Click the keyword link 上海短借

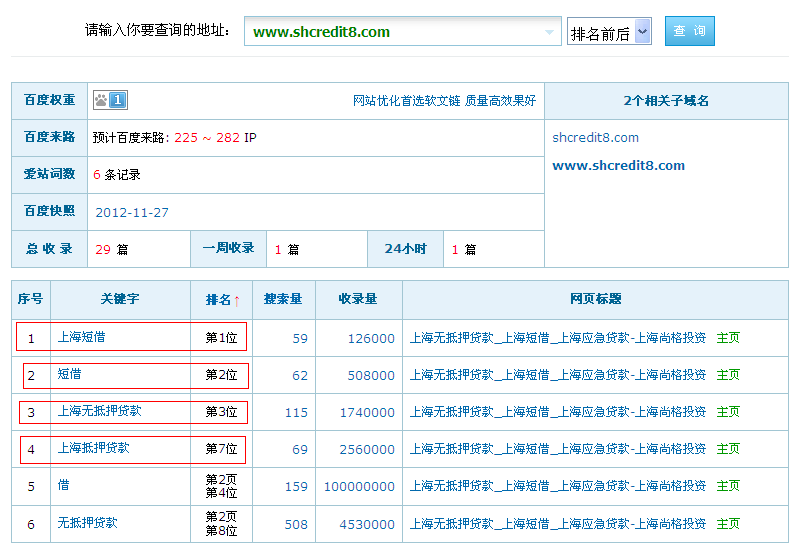coord(81,337)
